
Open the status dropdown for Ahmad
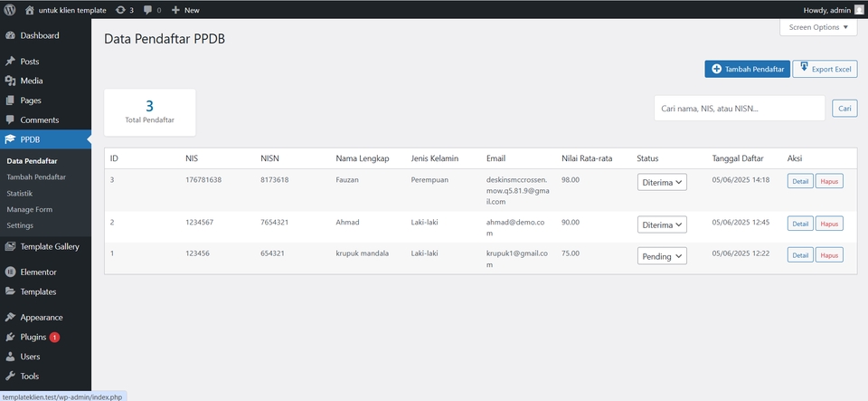tap(662, 224)
